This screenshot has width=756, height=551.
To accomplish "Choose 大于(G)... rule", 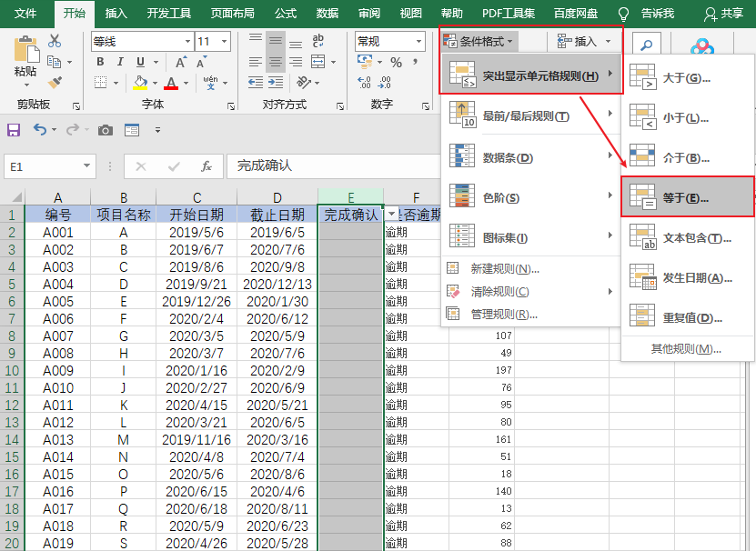I will click(688, 77).
